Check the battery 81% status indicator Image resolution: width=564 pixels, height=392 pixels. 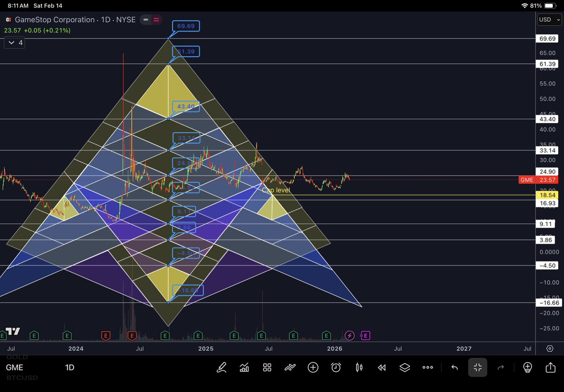click(543, 6)
